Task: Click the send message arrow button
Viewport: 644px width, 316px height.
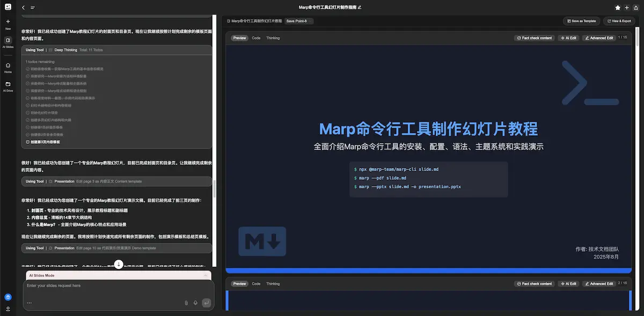Action: (x=207, y=303)
